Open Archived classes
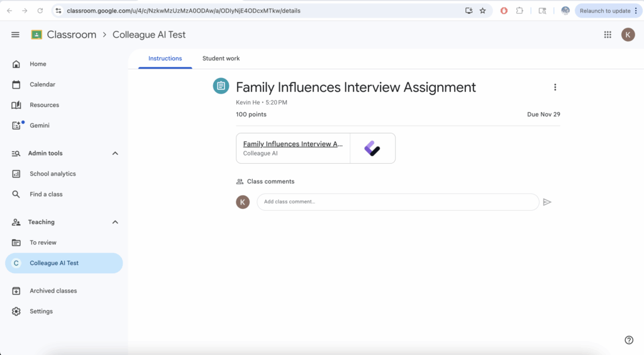 [x=53, y=291]
